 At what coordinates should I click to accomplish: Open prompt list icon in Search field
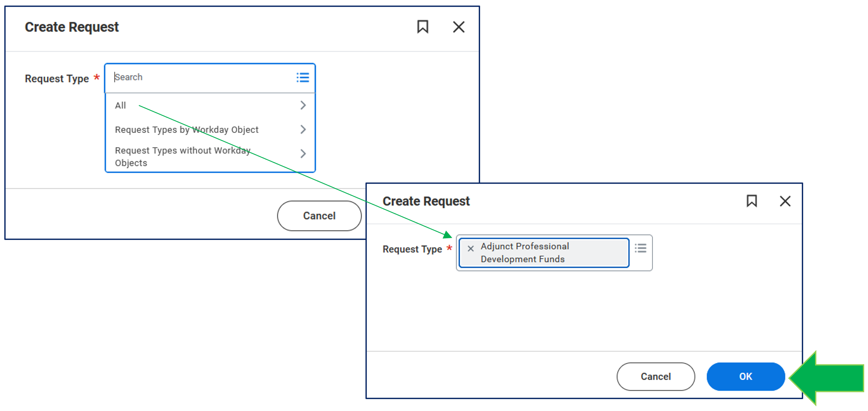coord(303,77)
